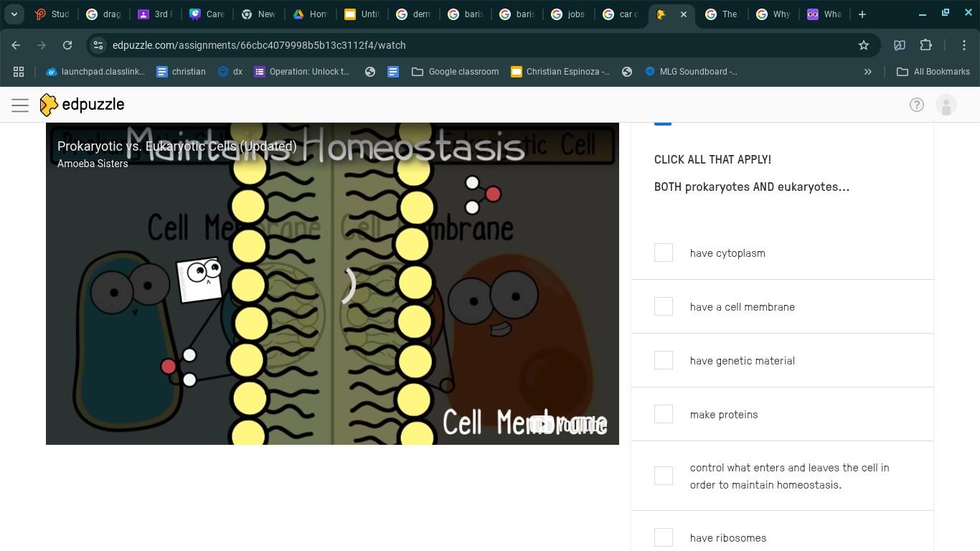Go back in browser history
The height and width of the screenshot is (551, 980).
(16, 45)
